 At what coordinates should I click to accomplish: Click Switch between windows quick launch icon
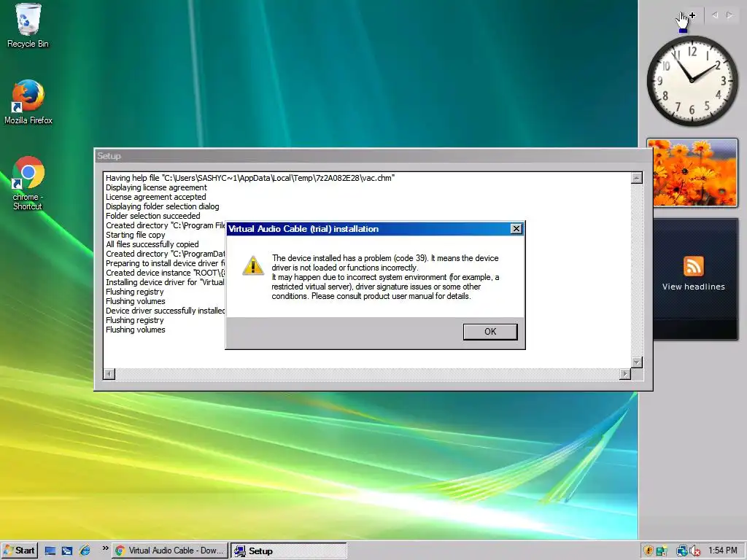coord(67,551)
